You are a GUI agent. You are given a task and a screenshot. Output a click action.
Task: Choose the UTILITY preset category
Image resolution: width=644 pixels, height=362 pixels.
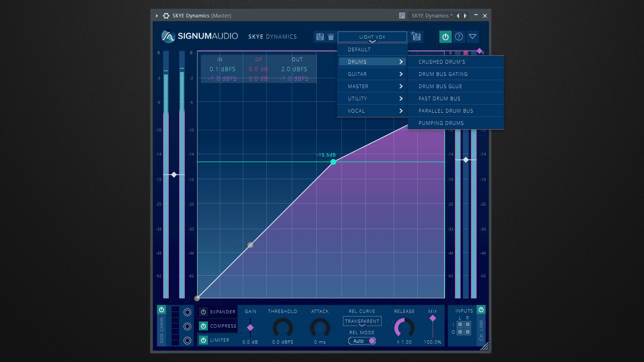point(372,99)
